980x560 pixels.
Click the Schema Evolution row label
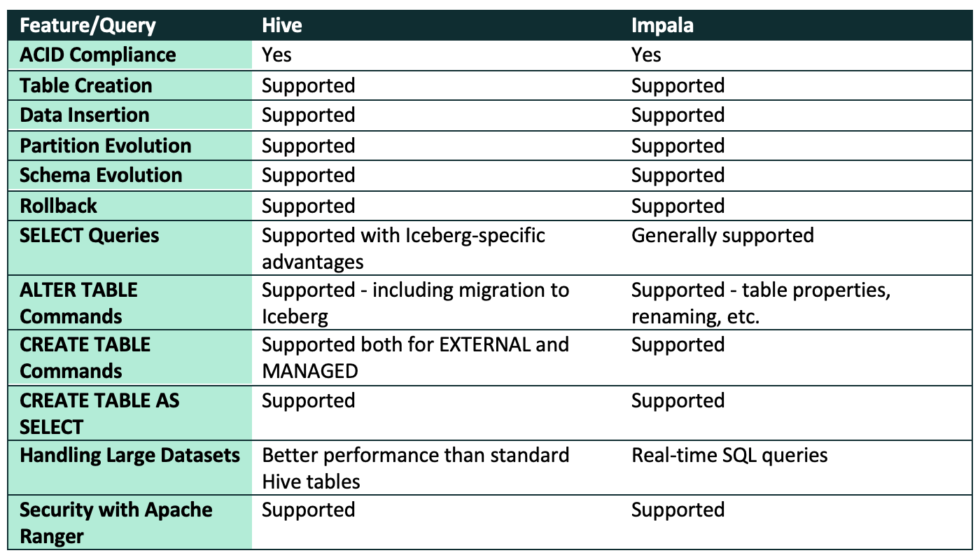101,175
